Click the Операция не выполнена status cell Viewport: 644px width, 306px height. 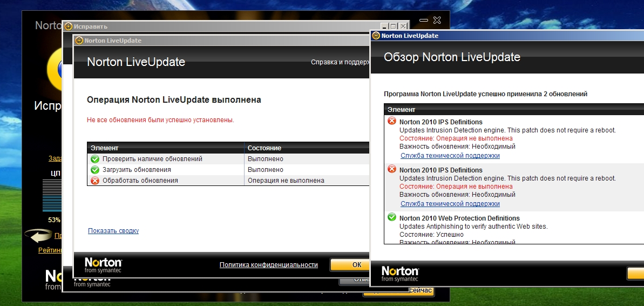(286, 180)
